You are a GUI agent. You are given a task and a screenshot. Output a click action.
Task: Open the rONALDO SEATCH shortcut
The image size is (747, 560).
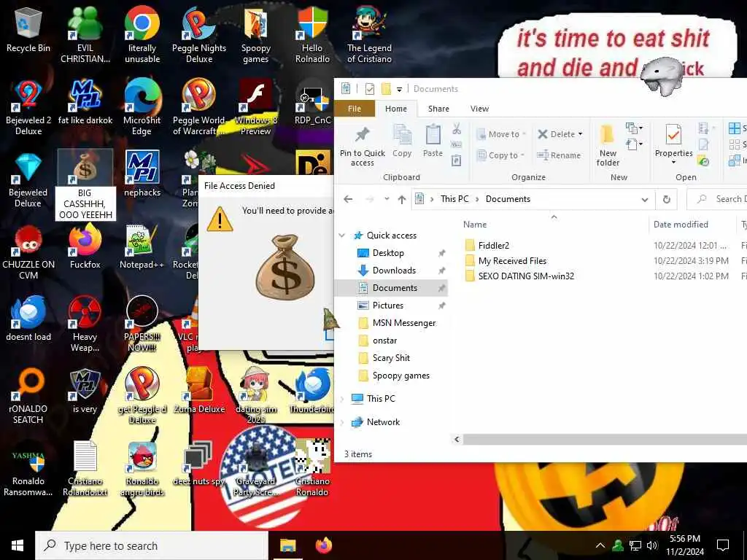click(28, 396)
